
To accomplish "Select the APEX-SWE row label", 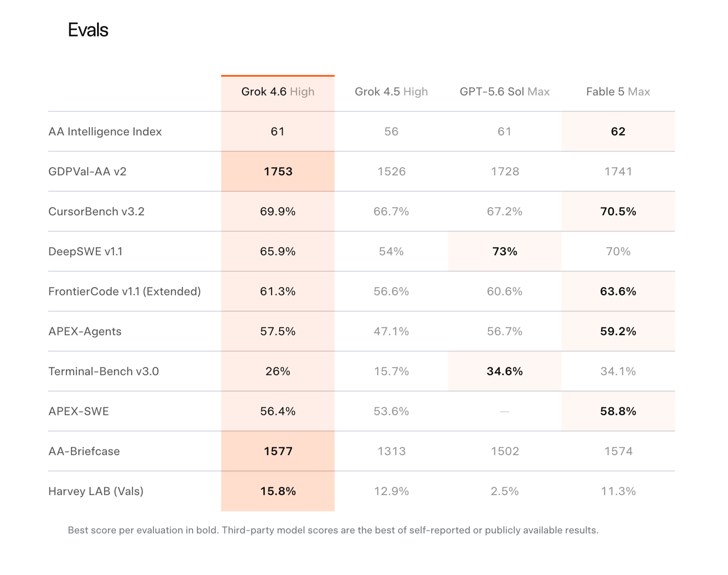I will pos(78,411).
